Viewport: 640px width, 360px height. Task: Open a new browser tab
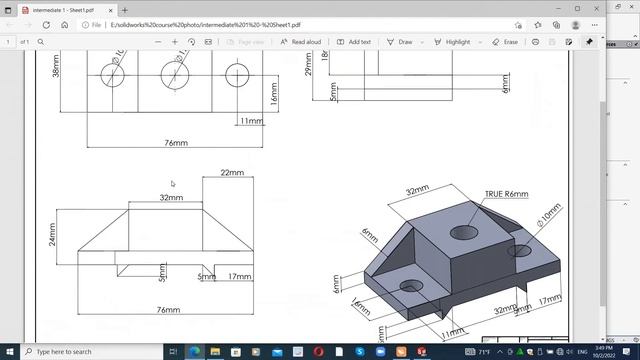click(x=124, y=10)
